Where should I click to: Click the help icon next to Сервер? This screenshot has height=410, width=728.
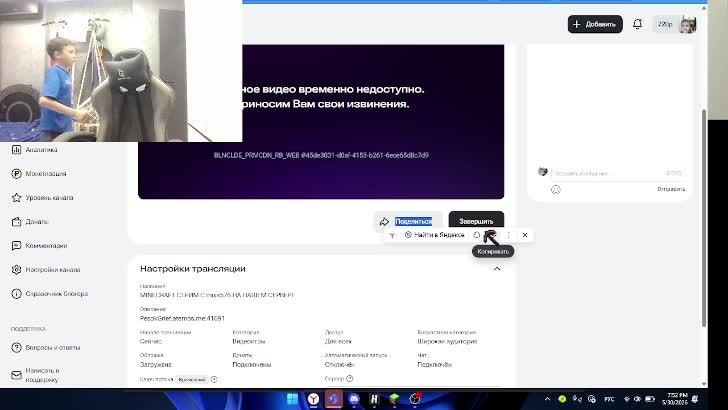[x=350, y=379]
